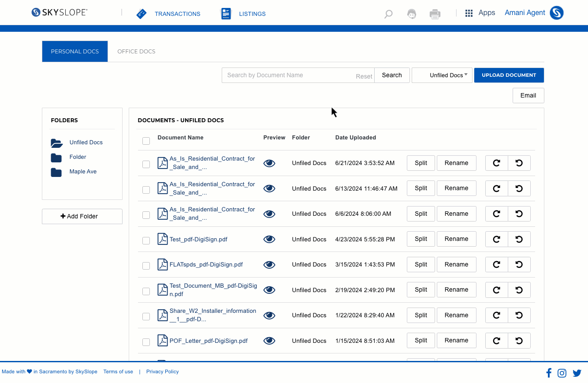This screenshot has width=588, height=383.
Task: Open the Twitter icon in footer
Action: pos(577,373)
